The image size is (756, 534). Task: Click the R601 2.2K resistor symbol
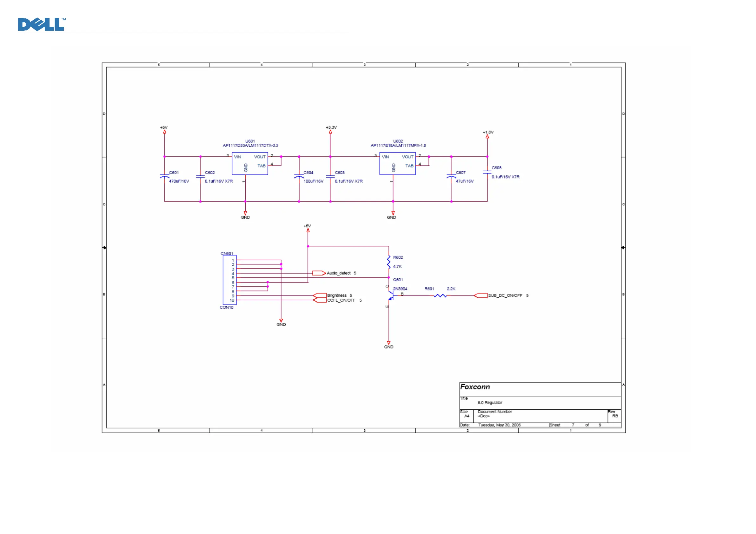[x=440, y=296]
